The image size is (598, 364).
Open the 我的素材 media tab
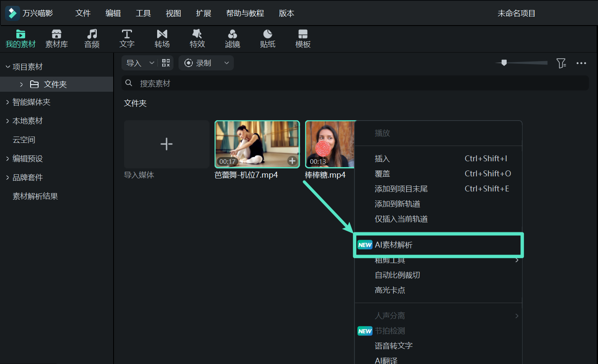coord(21,39)
